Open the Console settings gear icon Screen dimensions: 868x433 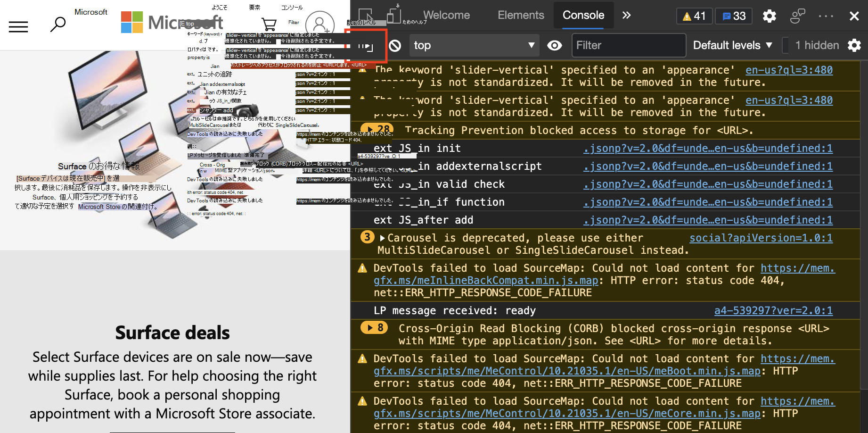854,45
